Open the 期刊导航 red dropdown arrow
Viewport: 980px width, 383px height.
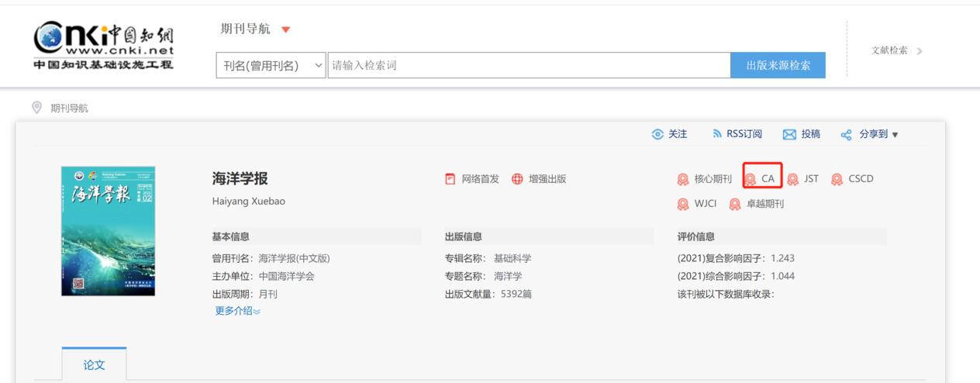point(285,30)
